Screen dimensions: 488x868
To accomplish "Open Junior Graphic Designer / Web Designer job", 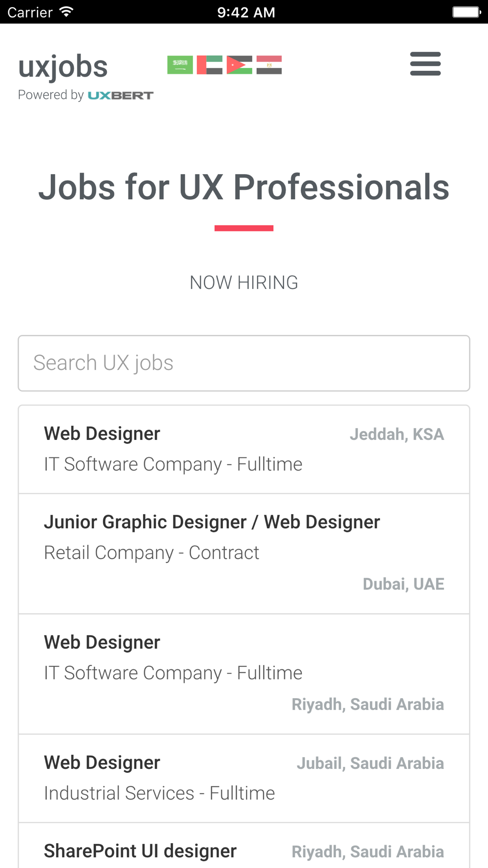I will pos(244,554).
